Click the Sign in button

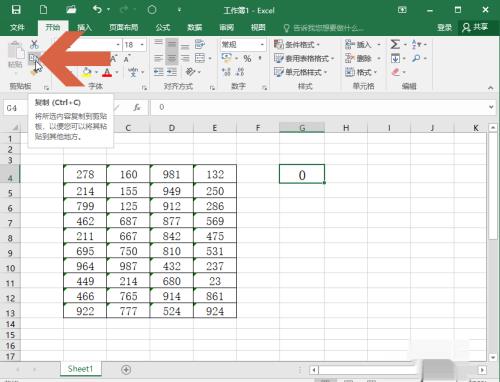click(x=444, y=28)
